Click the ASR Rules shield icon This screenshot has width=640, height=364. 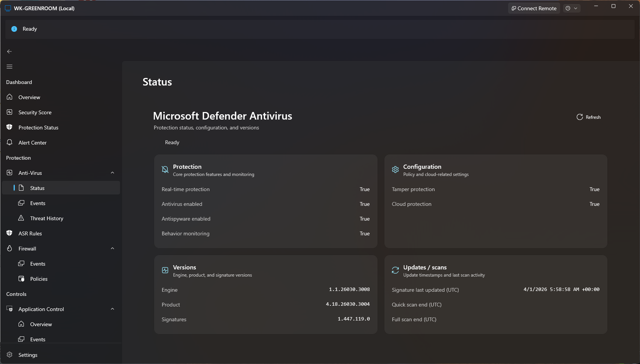click(x=9, y=233)
